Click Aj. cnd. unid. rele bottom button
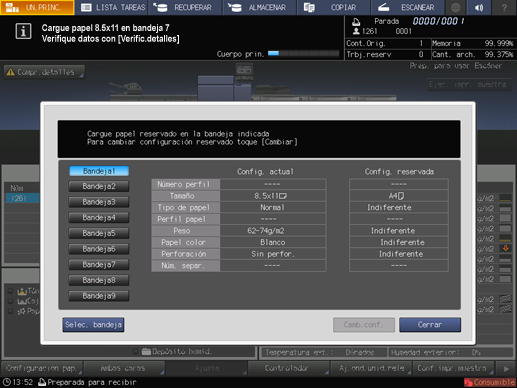 tap(371, 368)
